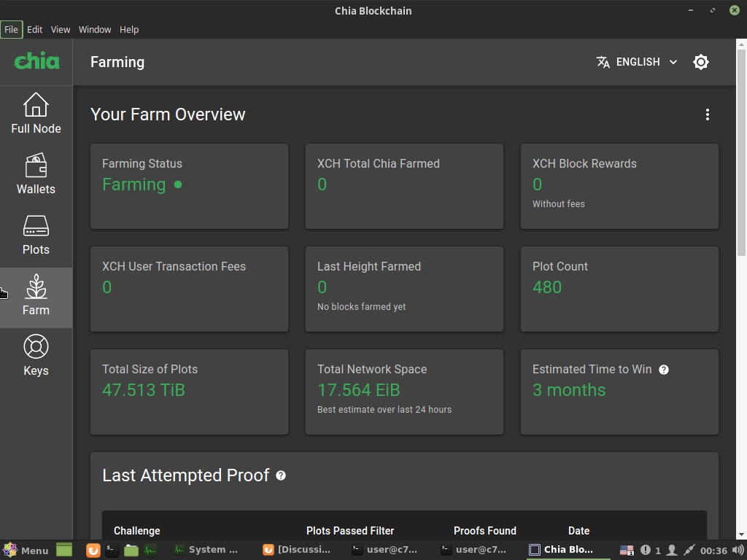Click Show Desktop taskbar icon
Viewport: 747px width, 560px height.
(x=64, y=550)
